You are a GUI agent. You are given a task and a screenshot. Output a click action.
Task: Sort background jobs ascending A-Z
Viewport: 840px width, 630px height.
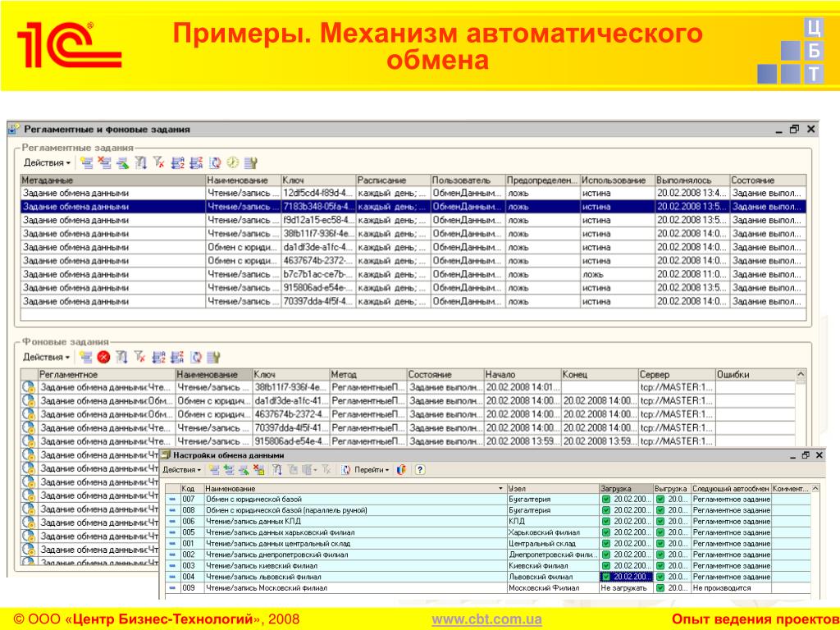[158, 358]
